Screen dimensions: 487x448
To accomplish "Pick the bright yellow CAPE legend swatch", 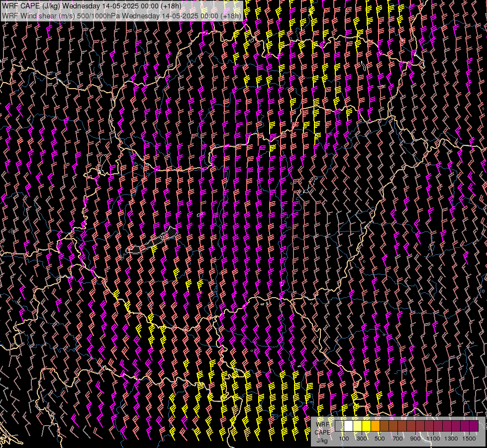I will click(367, 426).
